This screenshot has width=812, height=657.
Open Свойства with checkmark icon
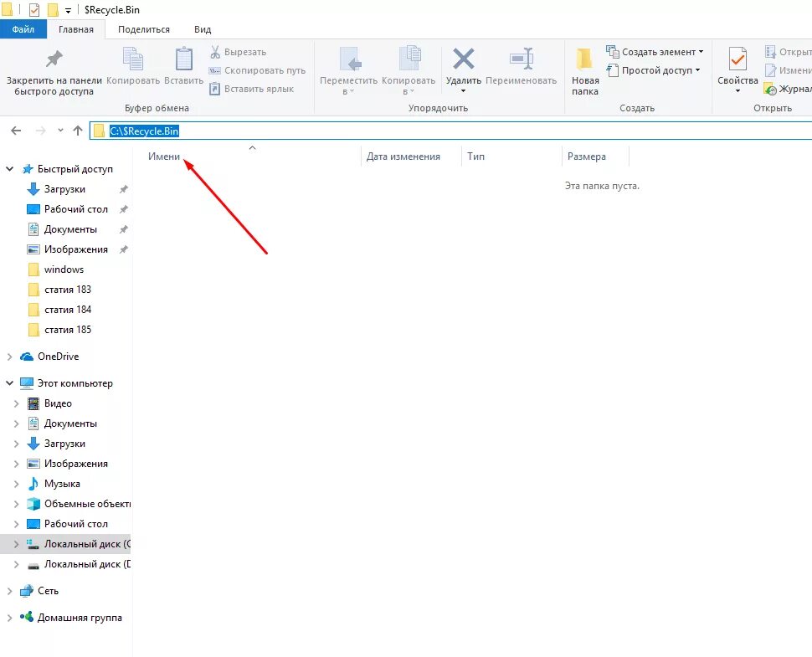737,59
